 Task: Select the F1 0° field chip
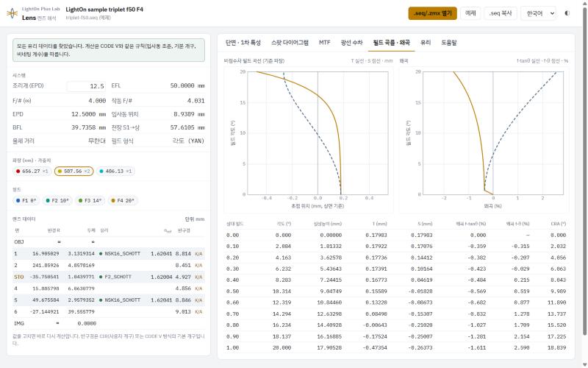click(x=26, y=200)
